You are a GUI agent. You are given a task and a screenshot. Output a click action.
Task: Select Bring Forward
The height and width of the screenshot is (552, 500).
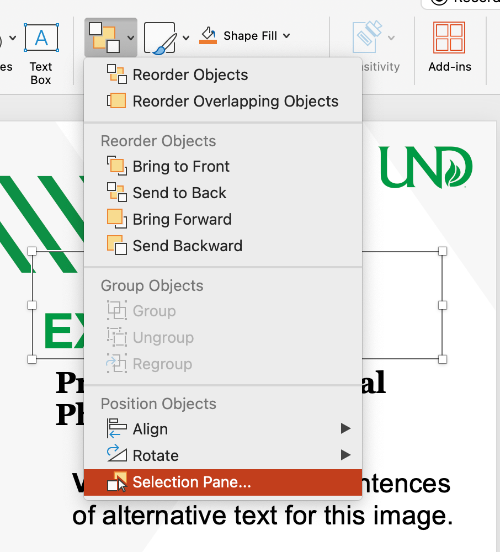[223, 219]
